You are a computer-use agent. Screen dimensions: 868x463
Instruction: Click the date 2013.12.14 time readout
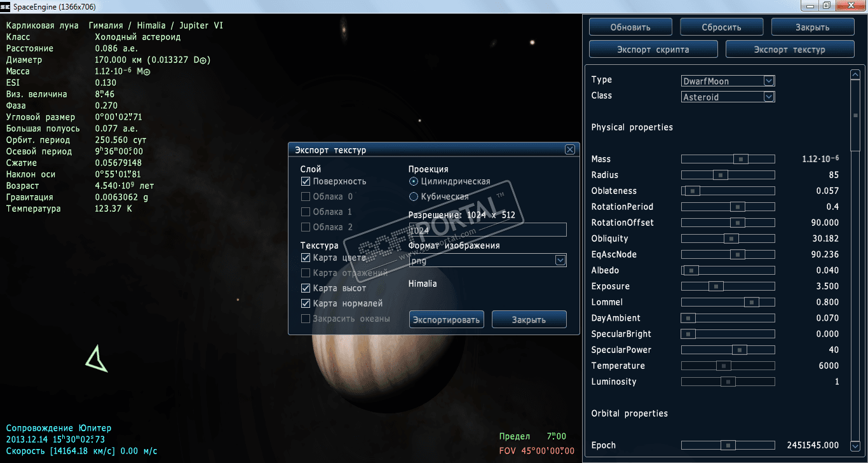(x=55, y=439)
